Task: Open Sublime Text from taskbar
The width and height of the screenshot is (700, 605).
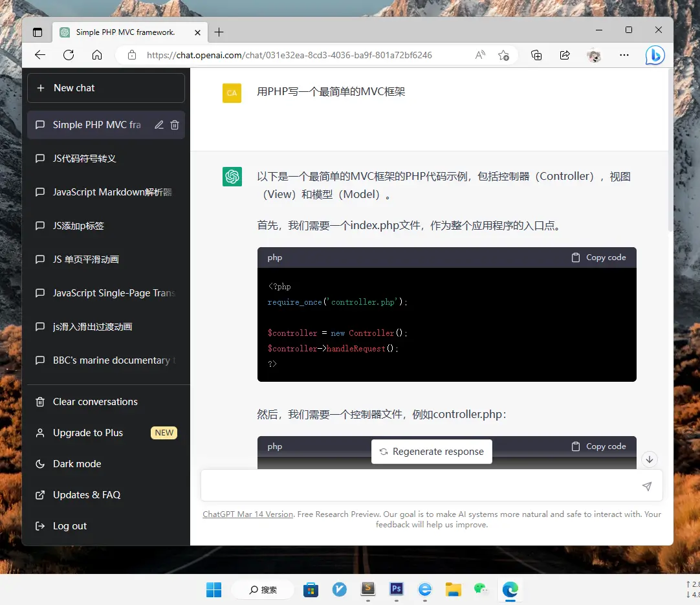Action: click(x=368, y=589)
